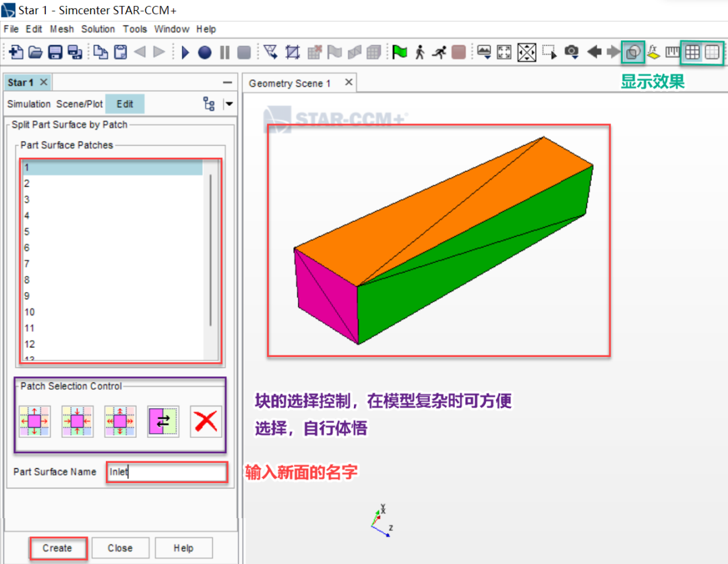Click the Close button

(x=120, y=548)
